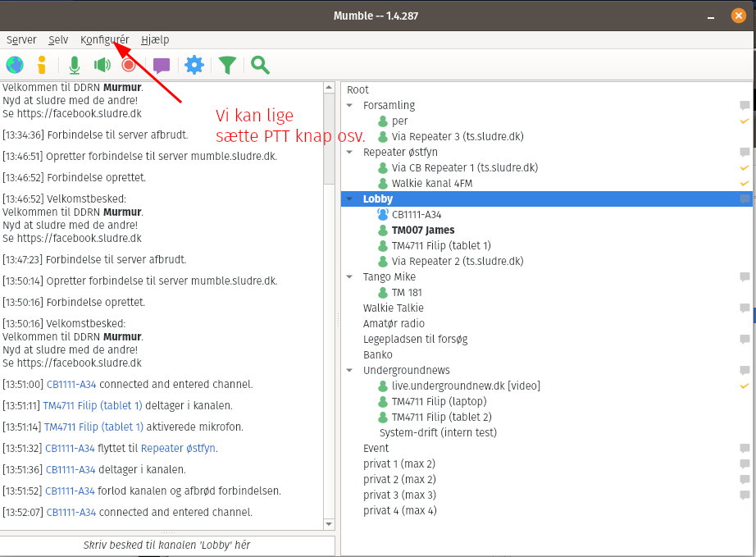Click user icon of TM007 James

(383, 230)
